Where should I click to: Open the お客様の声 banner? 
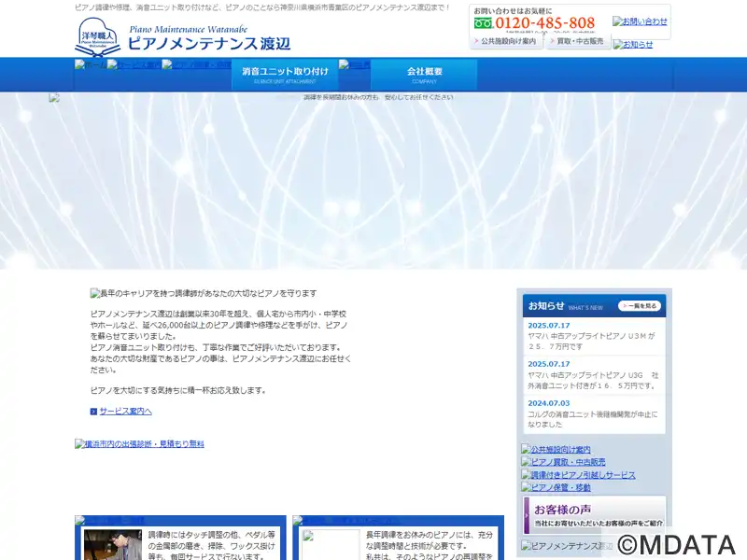(x=593, y=514)
